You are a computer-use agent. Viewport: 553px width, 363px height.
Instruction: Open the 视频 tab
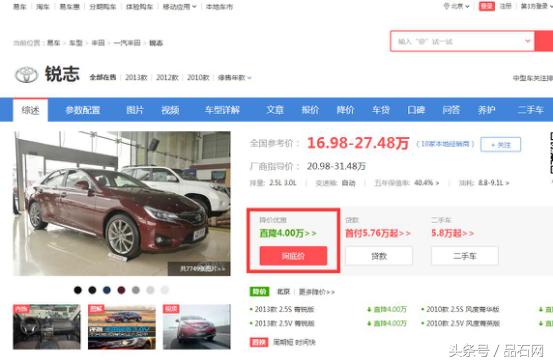(x=170, y=110)
